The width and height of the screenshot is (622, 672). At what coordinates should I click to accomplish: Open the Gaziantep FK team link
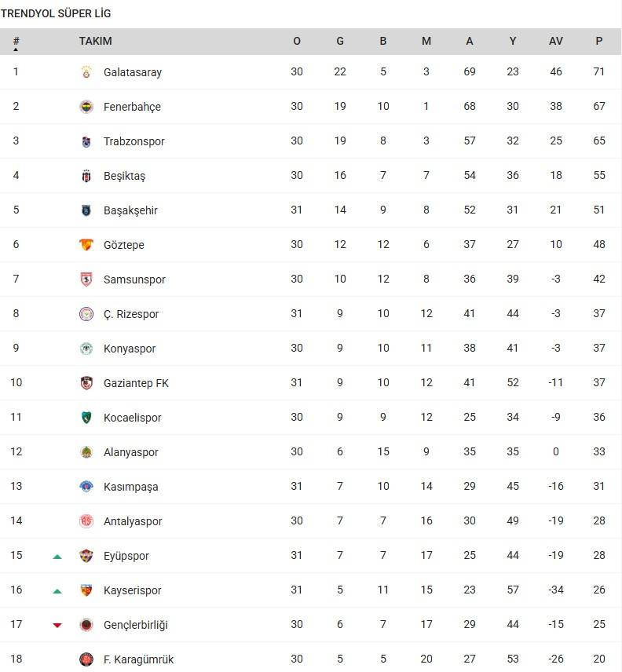136,383
